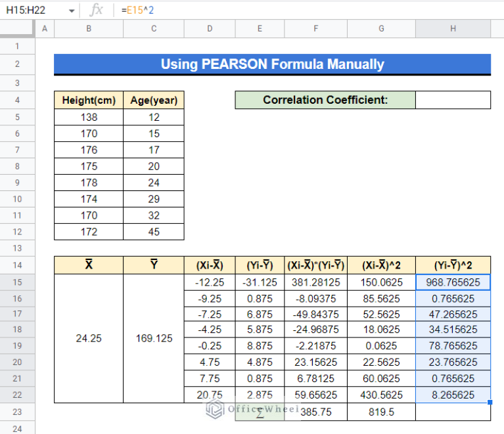Select height cell with value 178

89,183
